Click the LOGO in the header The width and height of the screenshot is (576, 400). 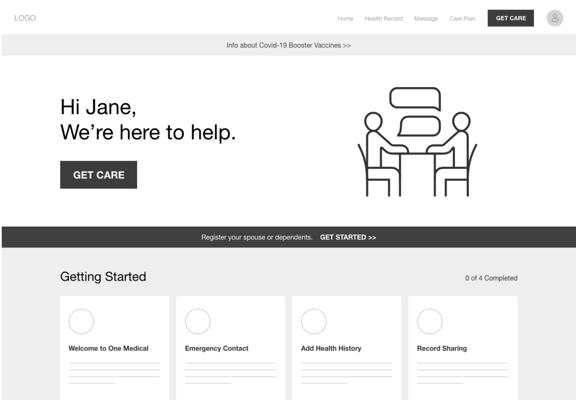pos(25,18)
